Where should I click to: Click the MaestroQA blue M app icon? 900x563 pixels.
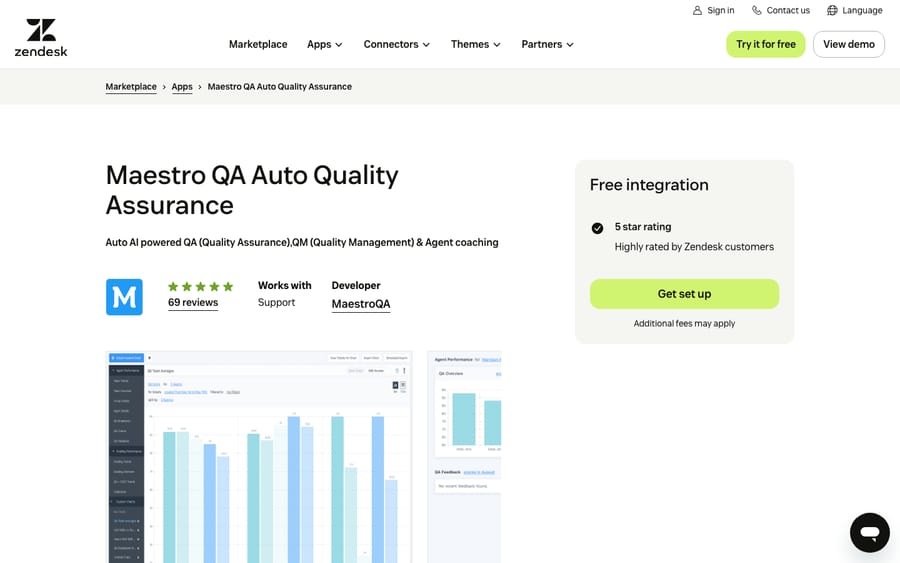pos(124,297)
